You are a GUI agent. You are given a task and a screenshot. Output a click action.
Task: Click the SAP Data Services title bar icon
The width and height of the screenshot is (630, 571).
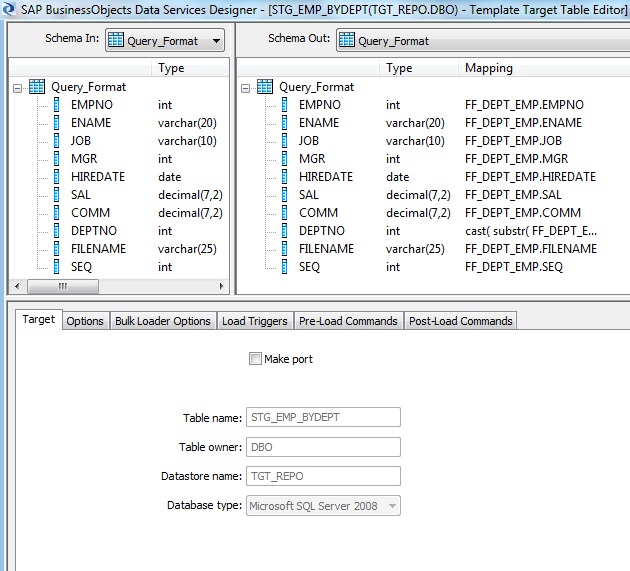[x=8, y=8]
